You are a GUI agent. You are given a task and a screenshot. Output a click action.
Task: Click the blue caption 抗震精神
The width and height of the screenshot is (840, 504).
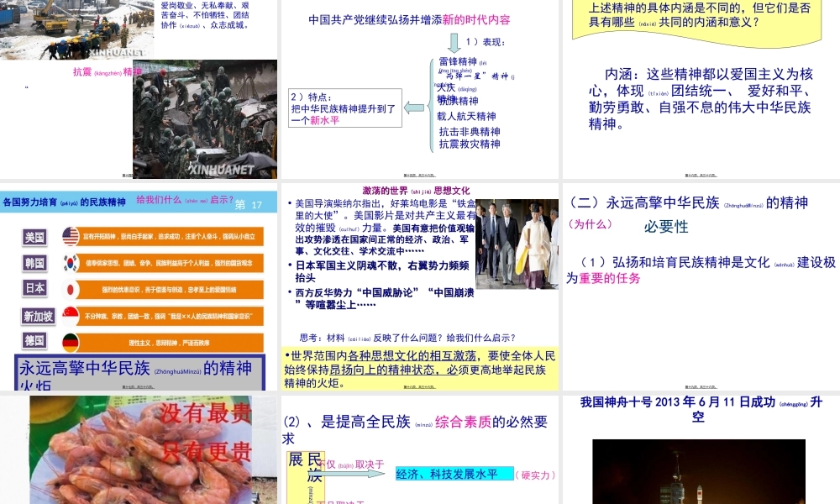(x=103, y=73)
